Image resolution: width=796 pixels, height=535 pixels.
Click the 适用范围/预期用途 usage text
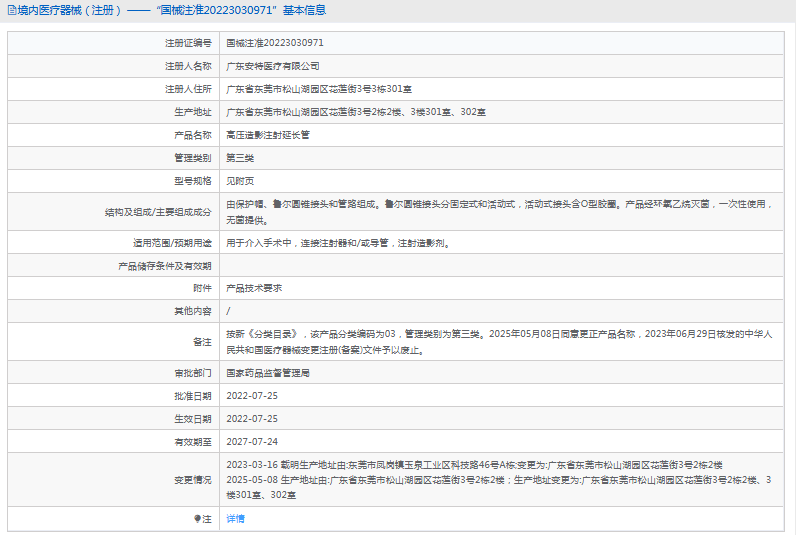pos(336,242)
